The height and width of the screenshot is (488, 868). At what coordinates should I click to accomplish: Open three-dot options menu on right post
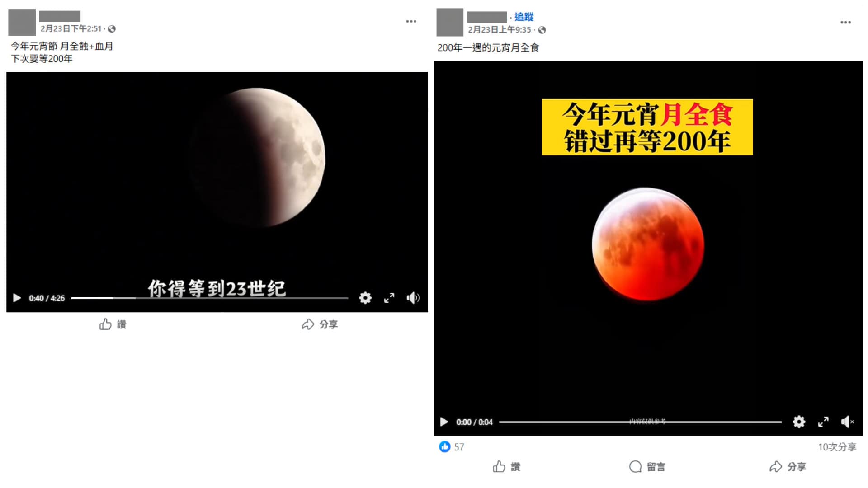pyautogui.click(x=846, y=22)
